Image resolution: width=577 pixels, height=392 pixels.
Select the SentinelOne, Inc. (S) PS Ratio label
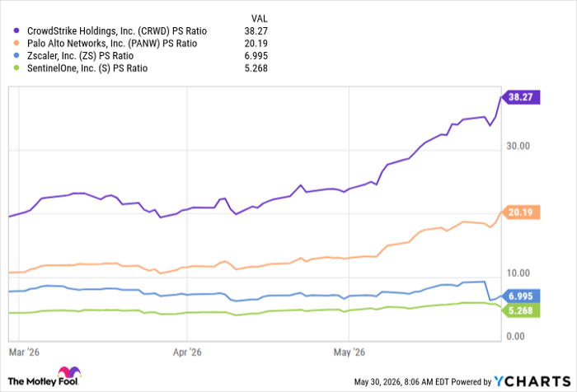[x=87, y=68]
